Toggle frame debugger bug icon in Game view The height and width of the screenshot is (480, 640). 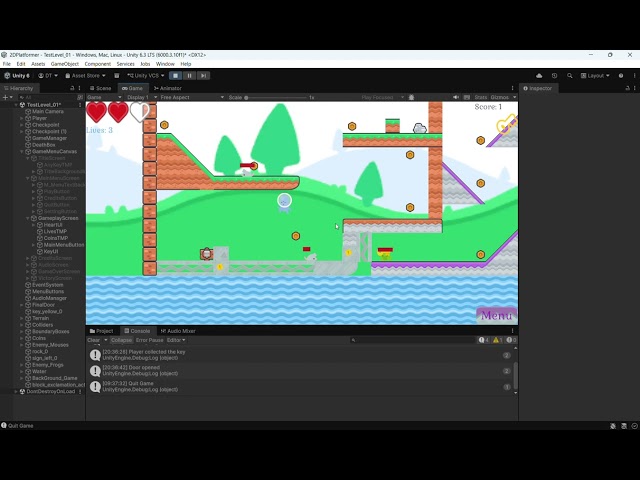pos(411,98)
